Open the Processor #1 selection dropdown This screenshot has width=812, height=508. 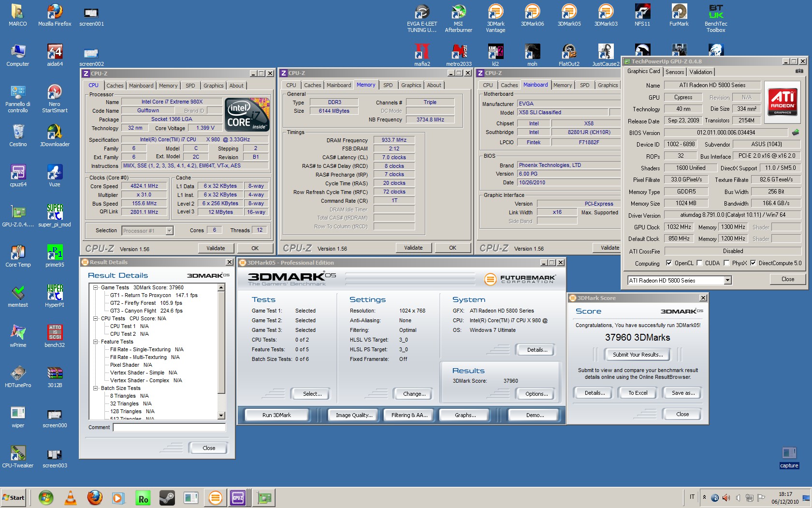pyautogui.click(x=169, y=231)
